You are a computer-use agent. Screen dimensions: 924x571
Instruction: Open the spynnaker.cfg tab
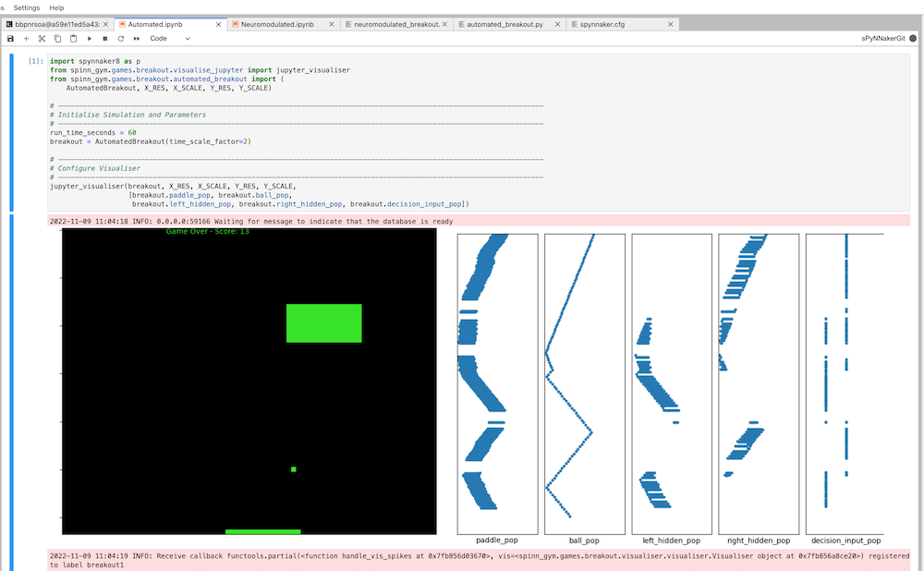pos(602,24)
